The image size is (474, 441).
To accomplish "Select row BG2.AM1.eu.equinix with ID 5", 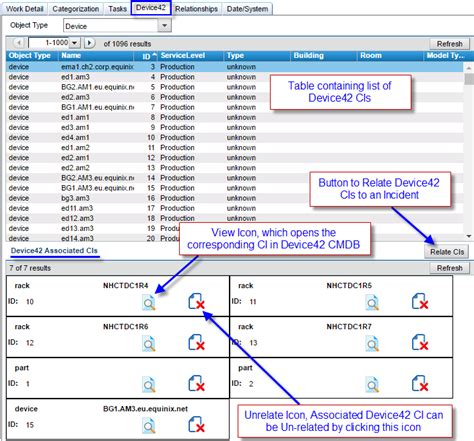I will 234,87.
